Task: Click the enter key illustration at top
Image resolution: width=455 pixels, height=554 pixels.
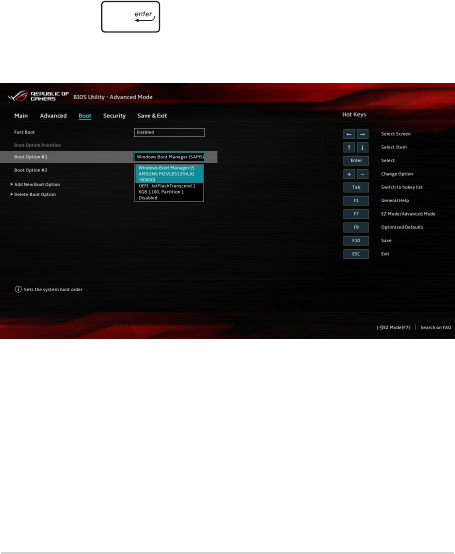Action: click(131, 17)
